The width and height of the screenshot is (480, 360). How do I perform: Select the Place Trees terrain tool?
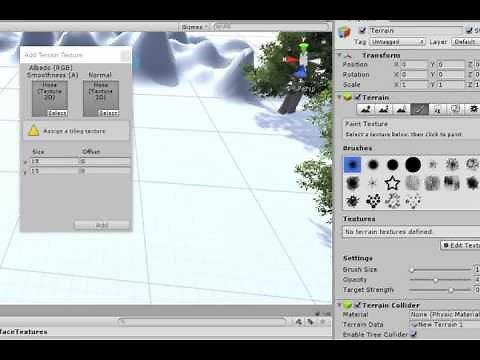pyautogui.click(x=438, y=109)
